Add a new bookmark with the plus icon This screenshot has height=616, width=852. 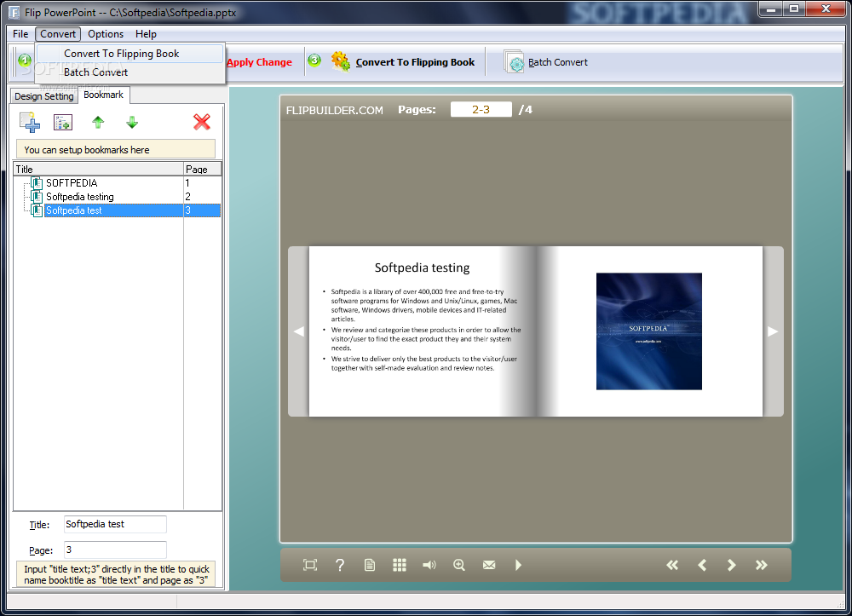pyautogui.click(x=30, y=122)
